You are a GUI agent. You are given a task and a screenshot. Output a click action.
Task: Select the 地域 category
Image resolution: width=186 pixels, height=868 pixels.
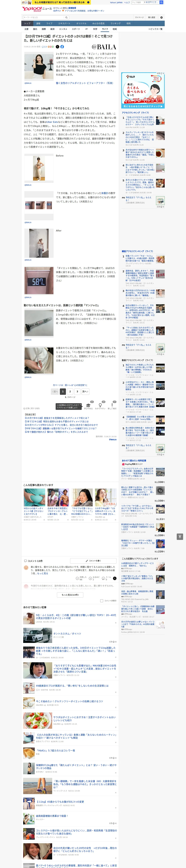point(114,29)
